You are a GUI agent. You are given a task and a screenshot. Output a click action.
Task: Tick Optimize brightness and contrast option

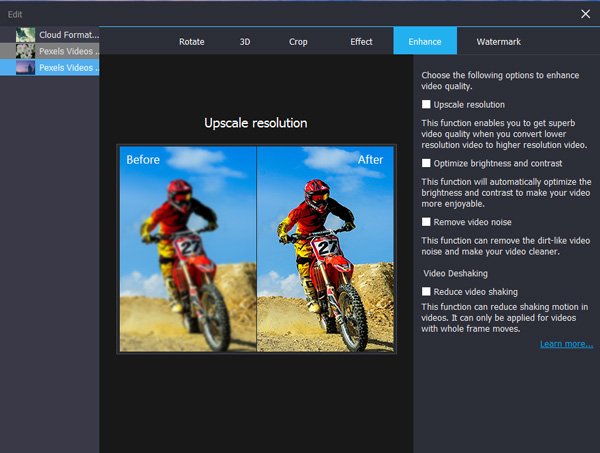[427, 162]
